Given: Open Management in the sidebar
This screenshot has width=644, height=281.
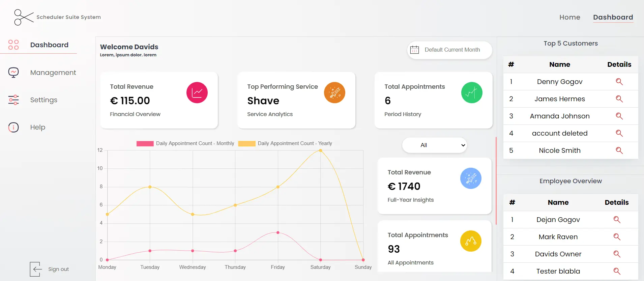Looking at the screenshot, I should coord(53,73).
